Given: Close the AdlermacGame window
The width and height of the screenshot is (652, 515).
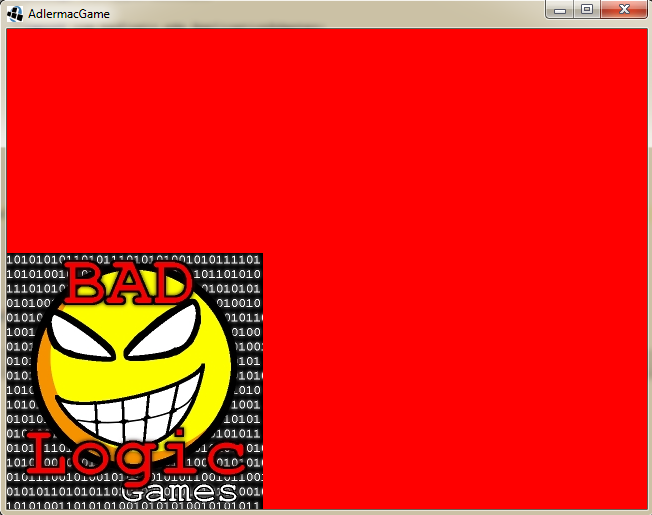Looking at the screenshot, I should tap(624, 9).
